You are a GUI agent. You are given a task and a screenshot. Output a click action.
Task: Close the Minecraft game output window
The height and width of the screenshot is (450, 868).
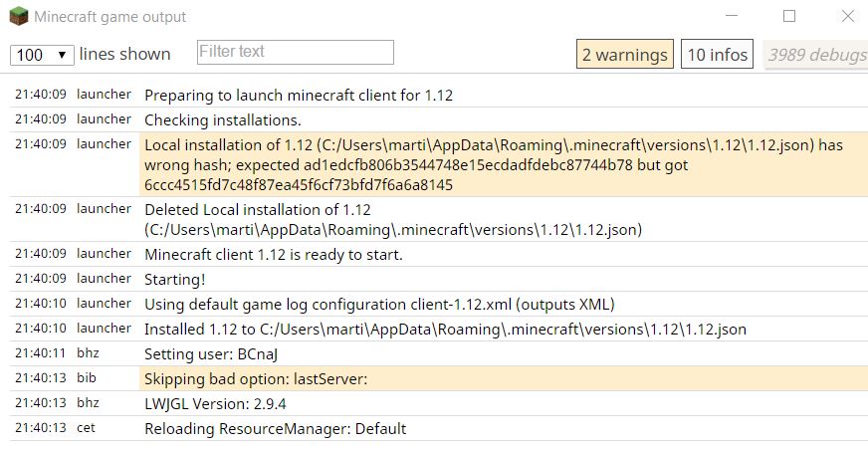tap(847, 17)
